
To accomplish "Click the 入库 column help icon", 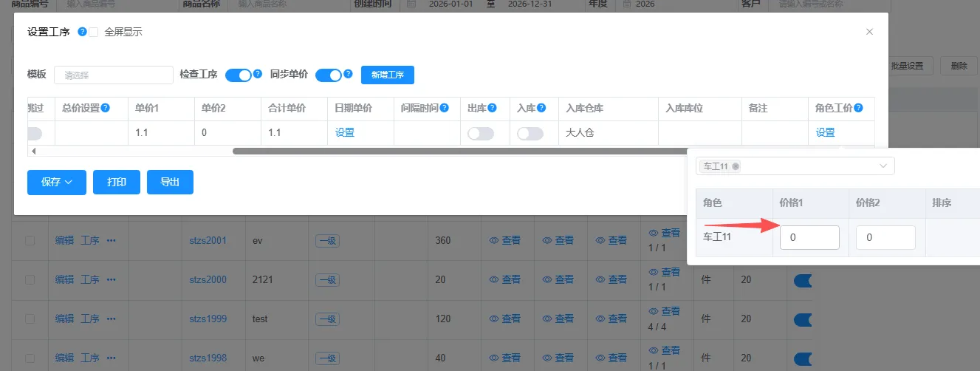I will pos(541,108).
